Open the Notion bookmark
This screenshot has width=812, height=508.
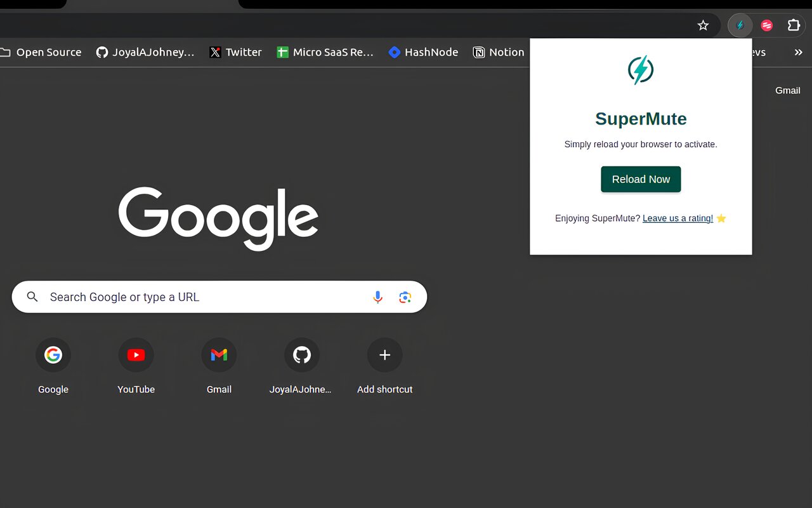click(x=499, y=52)
